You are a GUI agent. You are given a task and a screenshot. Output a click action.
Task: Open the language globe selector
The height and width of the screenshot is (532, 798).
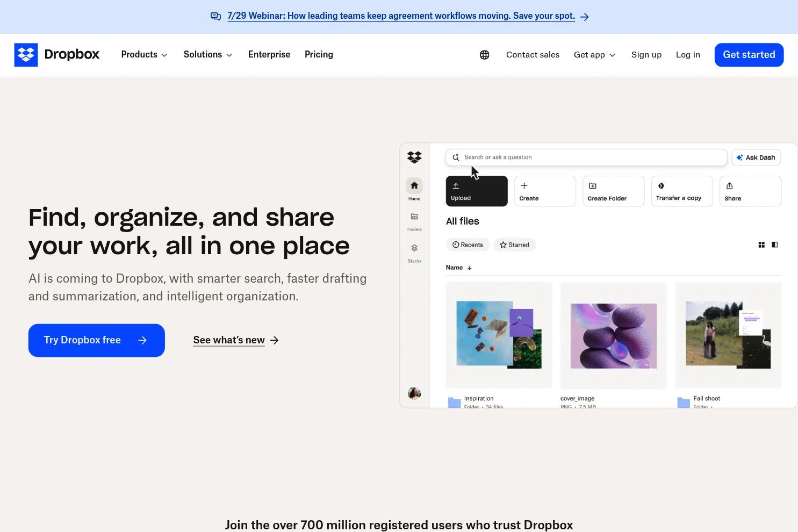coord(484,55)
